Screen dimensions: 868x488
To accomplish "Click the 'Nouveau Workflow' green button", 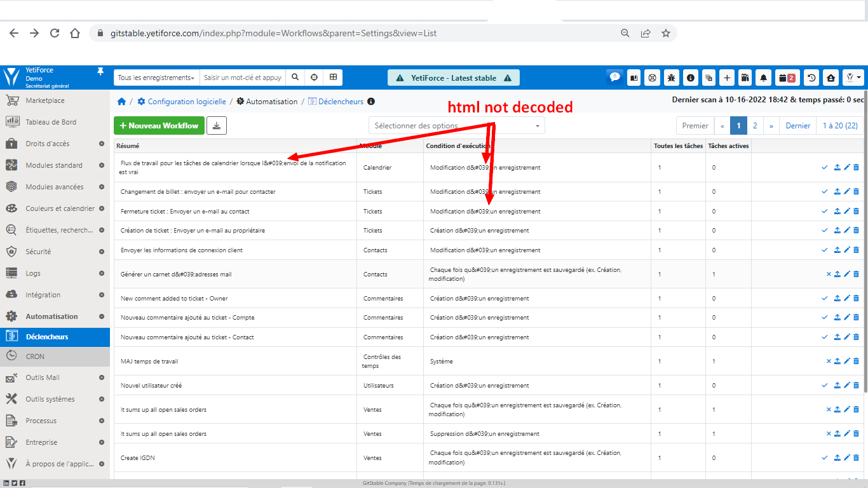I will [x=159, y=125].
